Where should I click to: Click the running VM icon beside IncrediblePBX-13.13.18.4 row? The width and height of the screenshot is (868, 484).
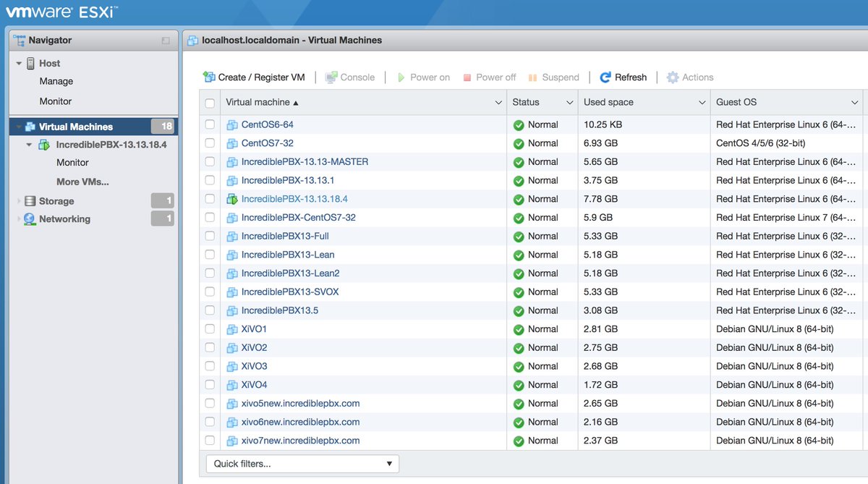click(x=232, y=199)
